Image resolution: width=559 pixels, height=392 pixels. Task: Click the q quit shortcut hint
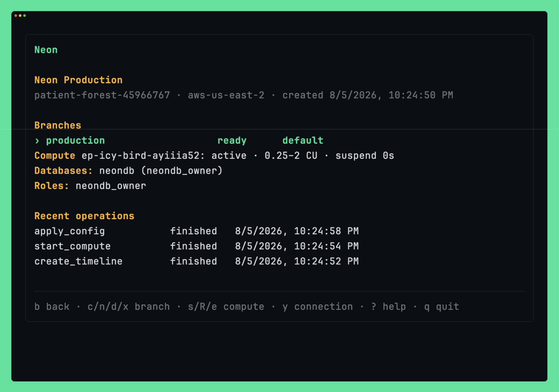[x=442, y=307]
